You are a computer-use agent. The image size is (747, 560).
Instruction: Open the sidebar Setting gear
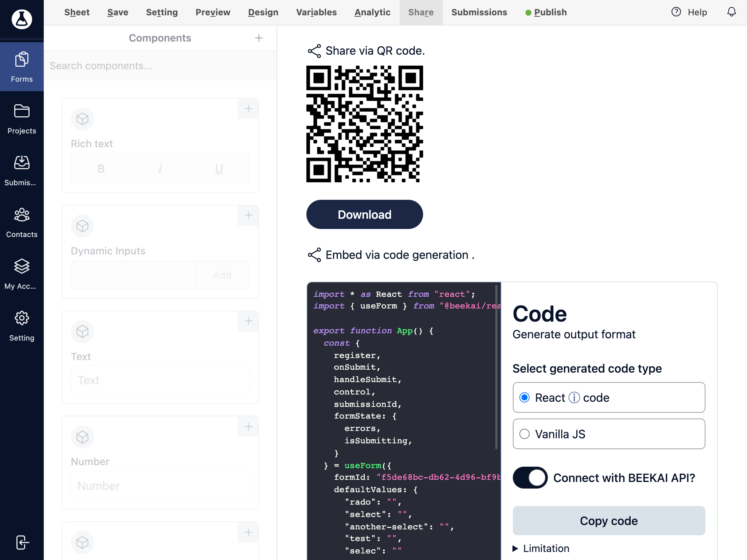(x=22, y=318)
